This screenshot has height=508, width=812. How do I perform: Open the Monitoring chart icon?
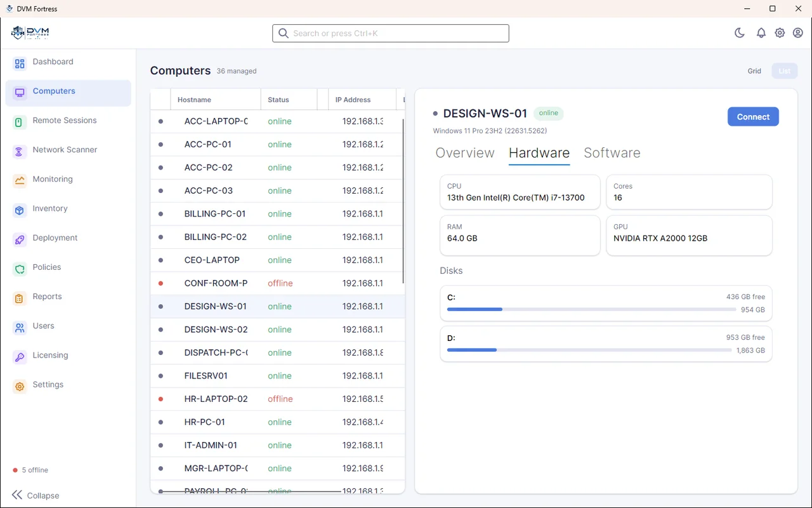click(20, 180)
